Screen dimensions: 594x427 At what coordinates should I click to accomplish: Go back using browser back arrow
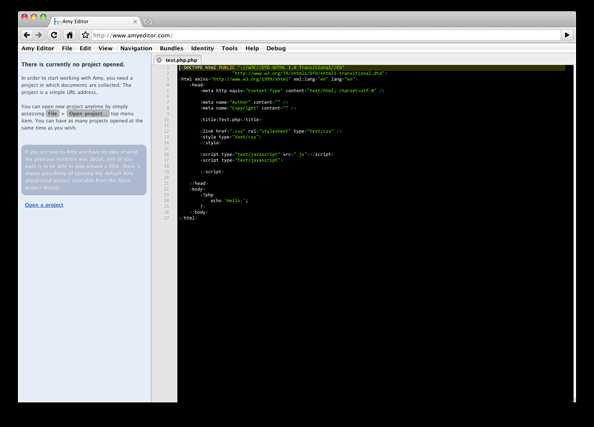27,35
